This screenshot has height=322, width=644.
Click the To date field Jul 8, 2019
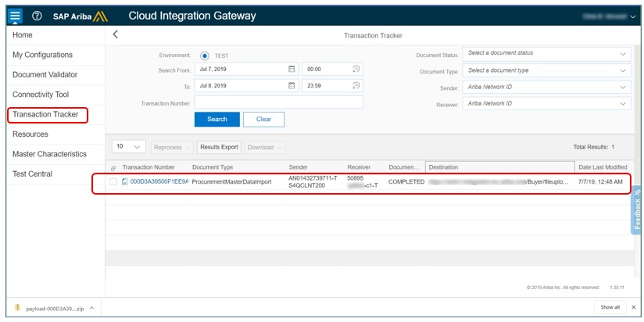(246, 85)
